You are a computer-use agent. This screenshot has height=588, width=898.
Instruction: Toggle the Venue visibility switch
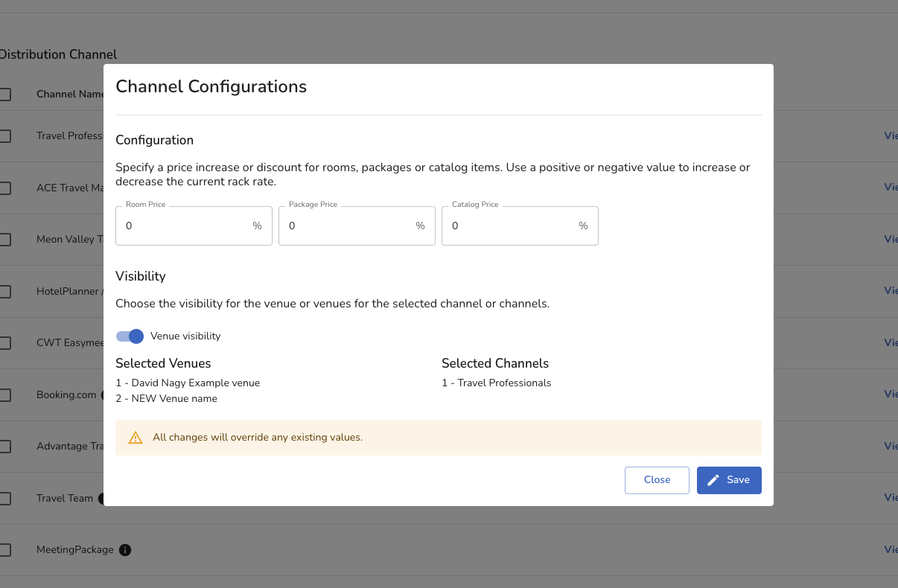tap(130, 336)
